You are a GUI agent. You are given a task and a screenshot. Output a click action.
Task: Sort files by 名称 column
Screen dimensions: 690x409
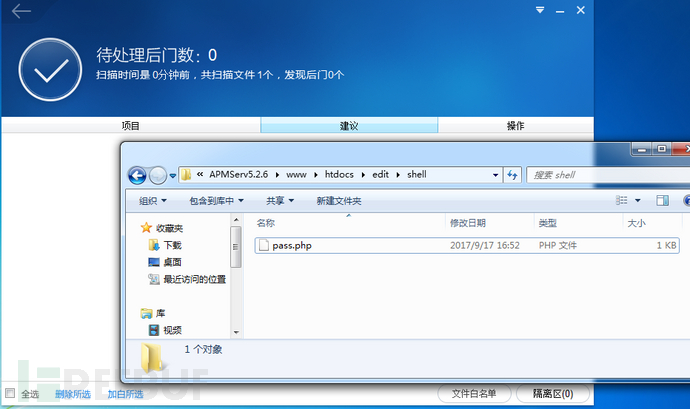tap(266, 223)
